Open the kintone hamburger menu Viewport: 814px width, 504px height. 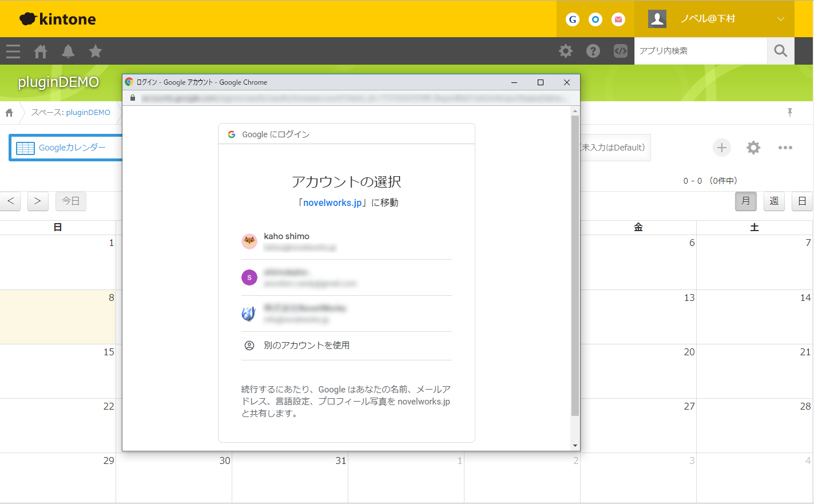(13, 51)
